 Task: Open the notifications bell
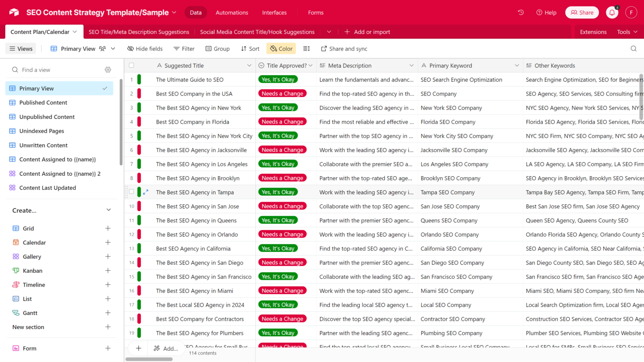click(x=612, y=12)
